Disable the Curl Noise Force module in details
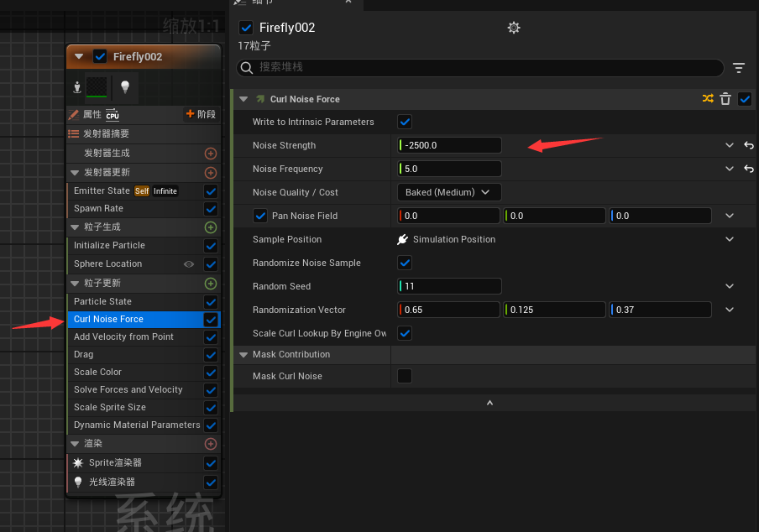The width and height of the screenshot is (759, 532). pos(745,99)
